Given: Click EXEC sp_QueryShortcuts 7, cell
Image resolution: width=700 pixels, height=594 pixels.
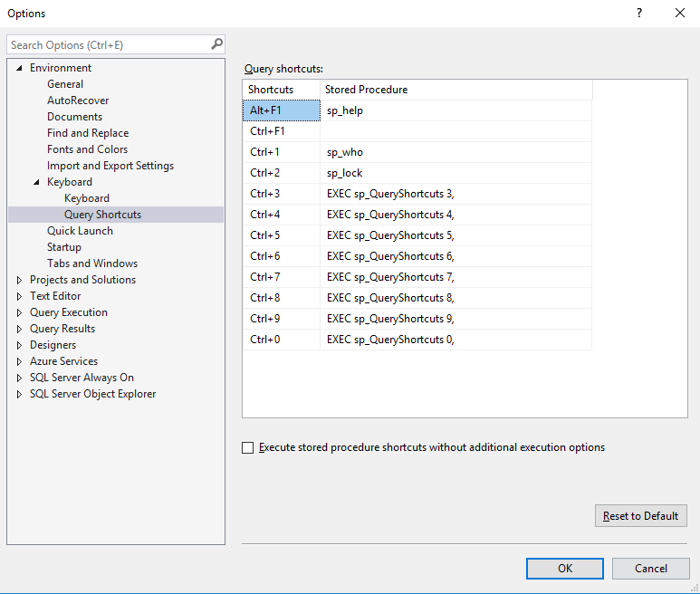Looking at the screenshot, I should (x=455, y=277).
